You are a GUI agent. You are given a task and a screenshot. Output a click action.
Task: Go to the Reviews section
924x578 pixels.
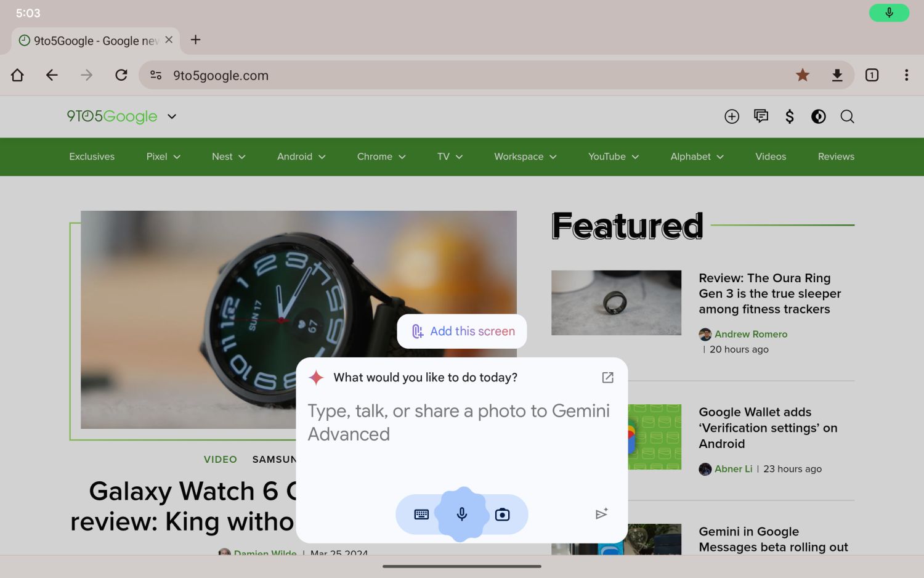(836, 157)
